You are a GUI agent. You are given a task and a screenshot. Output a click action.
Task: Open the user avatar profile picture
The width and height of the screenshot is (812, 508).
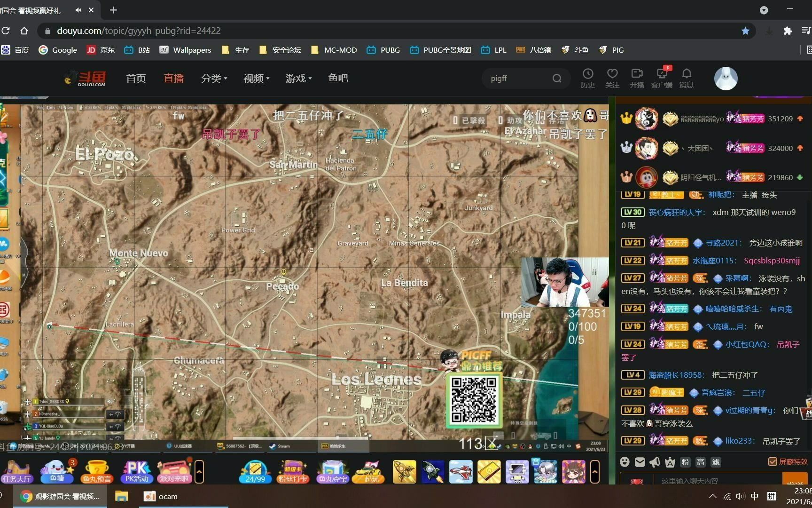click(726, 78)
